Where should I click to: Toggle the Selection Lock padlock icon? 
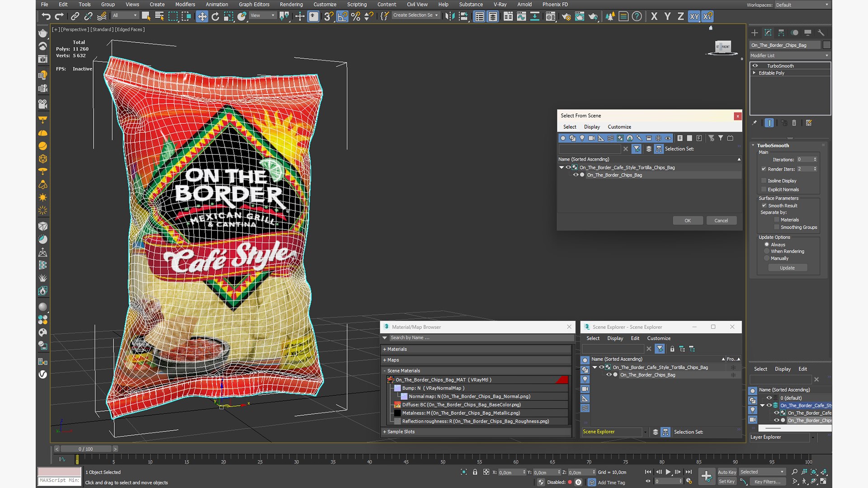pos(475,472)
